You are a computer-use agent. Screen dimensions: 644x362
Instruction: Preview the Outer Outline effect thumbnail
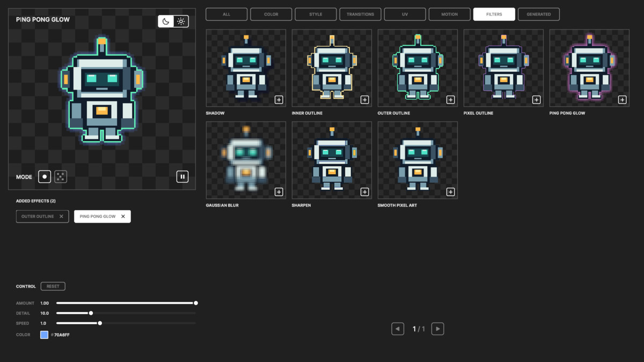point(418,68)
